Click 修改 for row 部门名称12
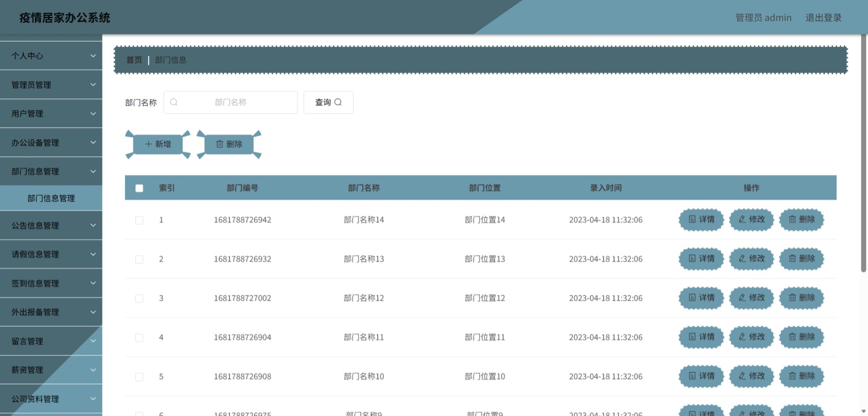 [x=752, y=298]
